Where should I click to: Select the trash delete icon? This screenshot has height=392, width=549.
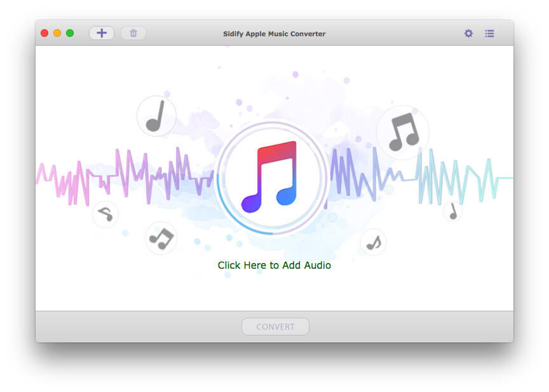click(133, 32)
